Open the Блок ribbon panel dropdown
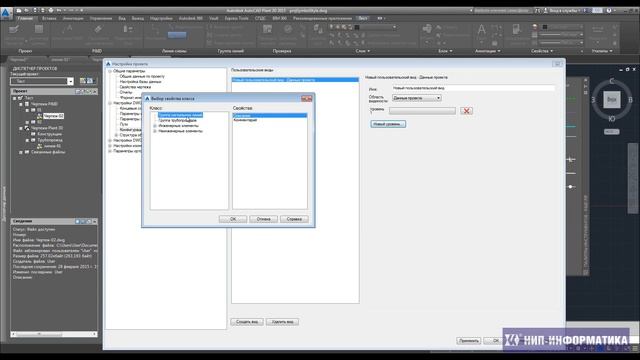 click(x=445, y=51)
